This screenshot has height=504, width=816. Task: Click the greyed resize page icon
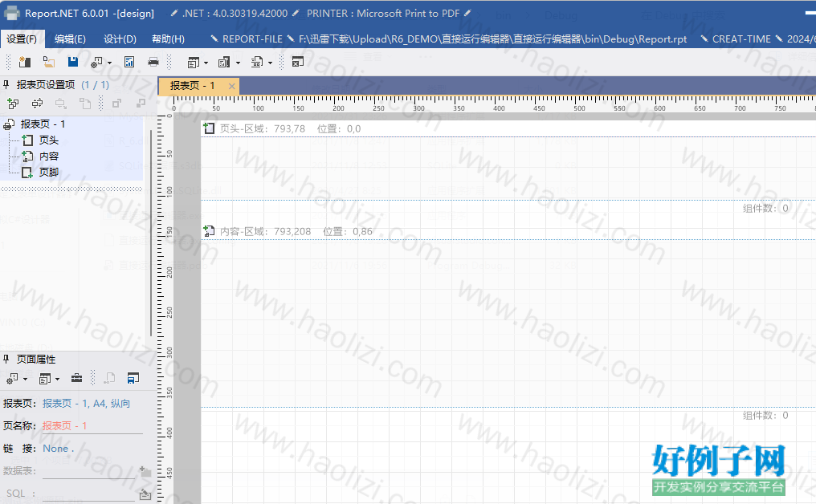61,104
